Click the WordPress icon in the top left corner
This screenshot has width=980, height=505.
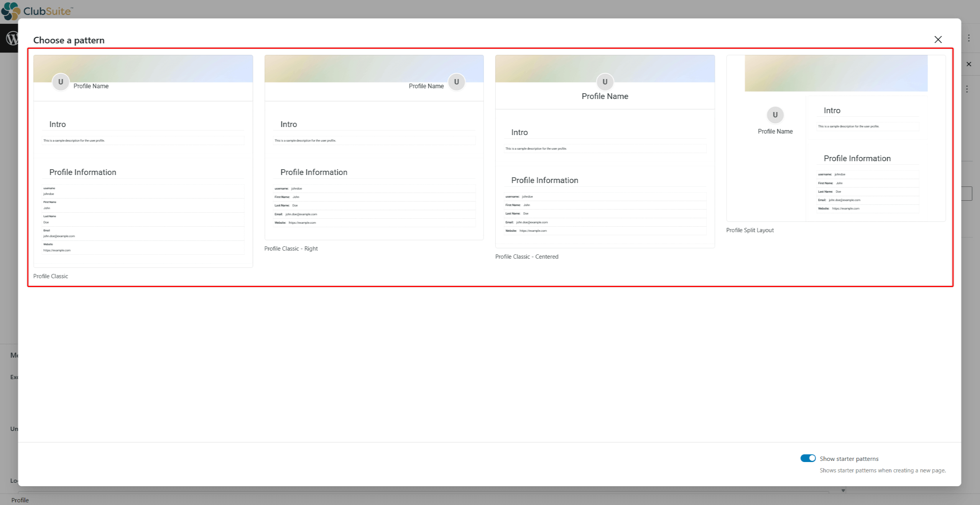tap(13, 38)
